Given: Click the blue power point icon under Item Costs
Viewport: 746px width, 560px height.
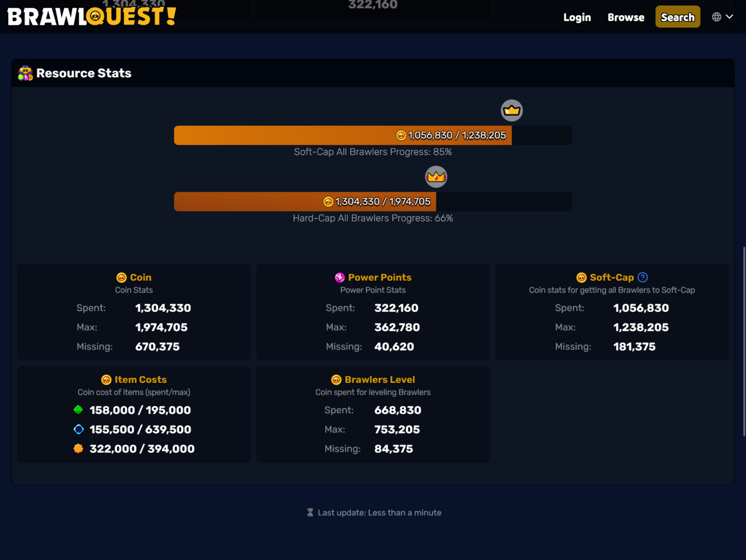Looking at the screenshot, I should coord(79,429).
